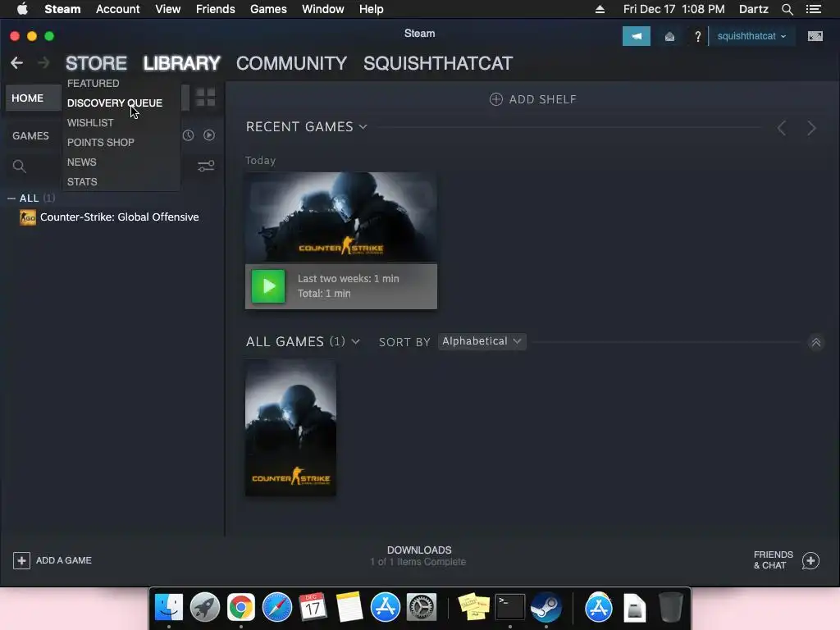The image size is (840, 630).
Task: Collapse All Games section with double-chevron
Action: (815, 342)
